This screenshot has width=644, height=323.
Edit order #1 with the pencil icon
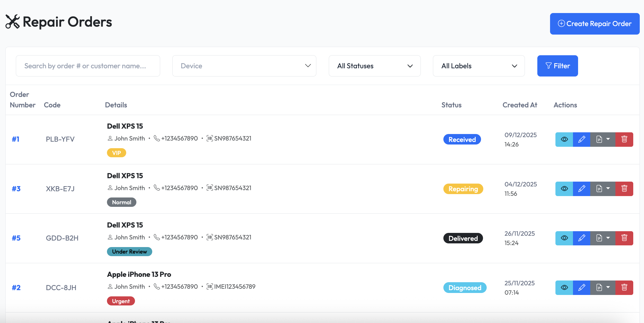pos(581,139)
